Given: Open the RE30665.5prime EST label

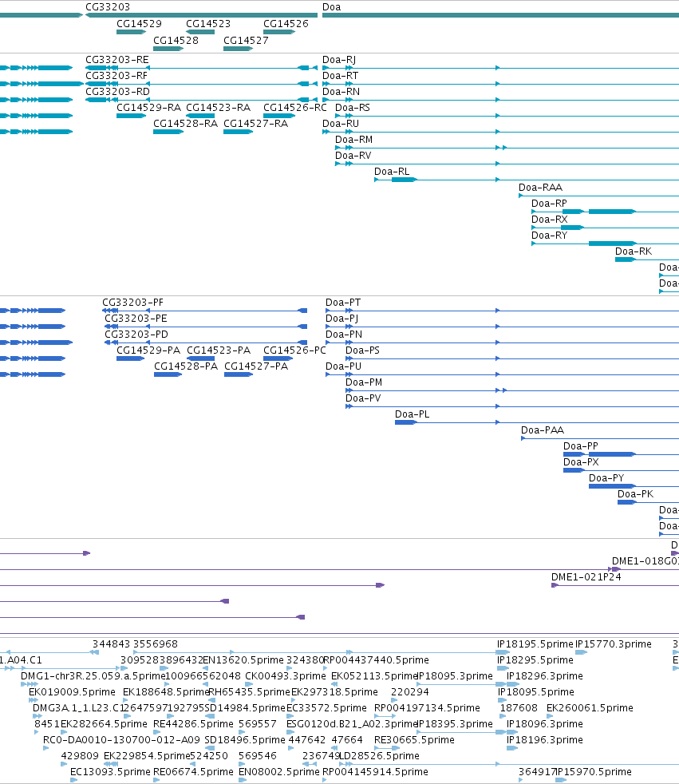Looking at the screenshot, I should [414, 740].
